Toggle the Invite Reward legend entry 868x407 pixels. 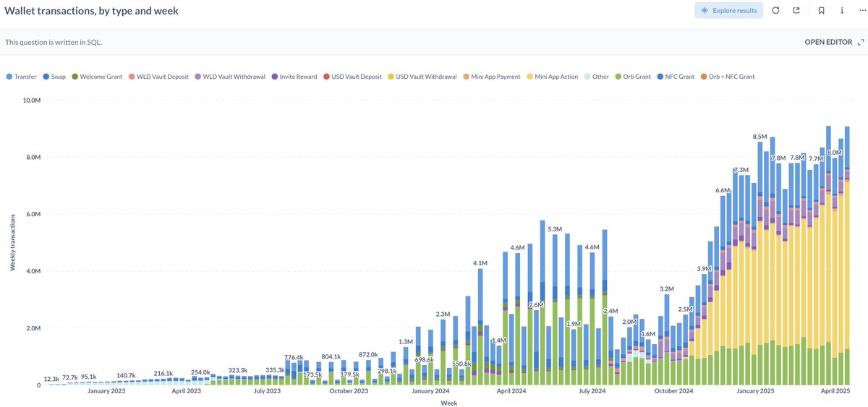click(x=294, y=77)
